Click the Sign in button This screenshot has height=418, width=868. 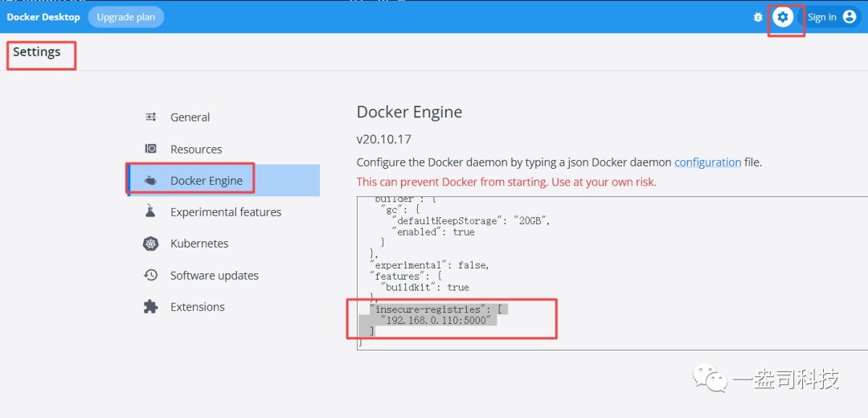821,17
